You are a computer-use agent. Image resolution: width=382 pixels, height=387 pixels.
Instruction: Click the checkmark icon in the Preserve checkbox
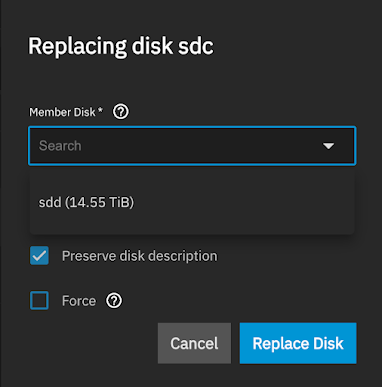click(39, 256)
